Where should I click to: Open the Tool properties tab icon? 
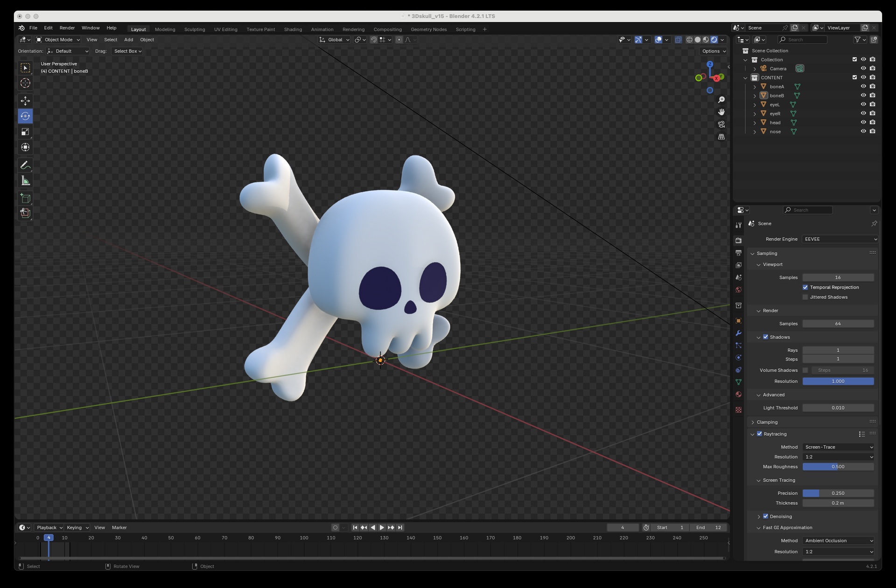tap(738, 225)
